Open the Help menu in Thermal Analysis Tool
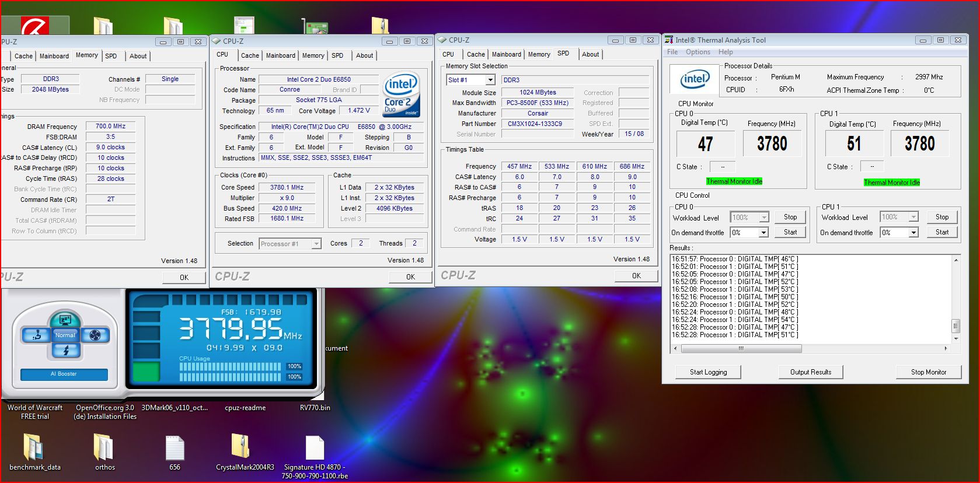Image resolution: width=980 pixels, height=483 pixels. coord(726,52)
